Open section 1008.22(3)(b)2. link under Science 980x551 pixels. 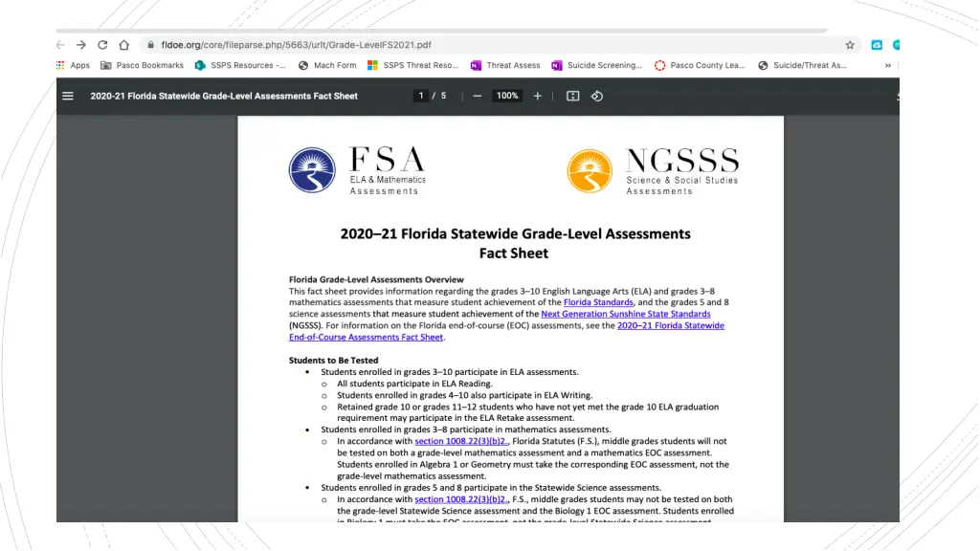pyautogui.click(x=461, y=499)
